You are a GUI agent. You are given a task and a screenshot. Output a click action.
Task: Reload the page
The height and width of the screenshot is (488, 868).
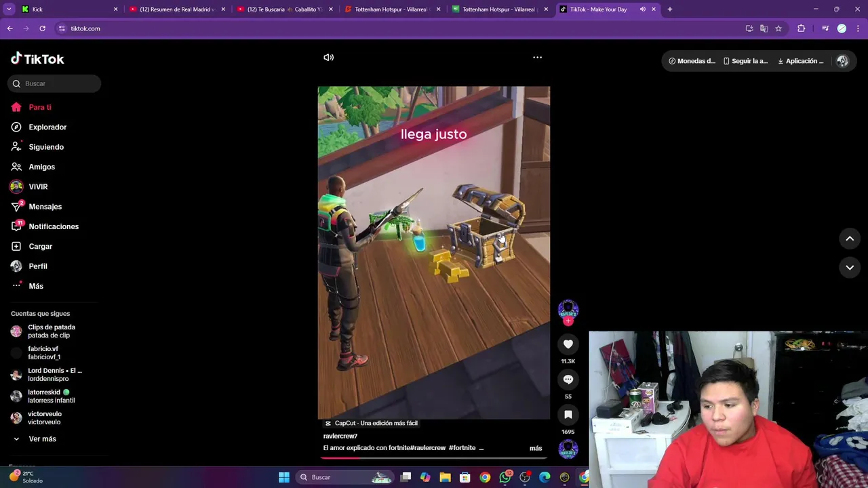(42, 28)
